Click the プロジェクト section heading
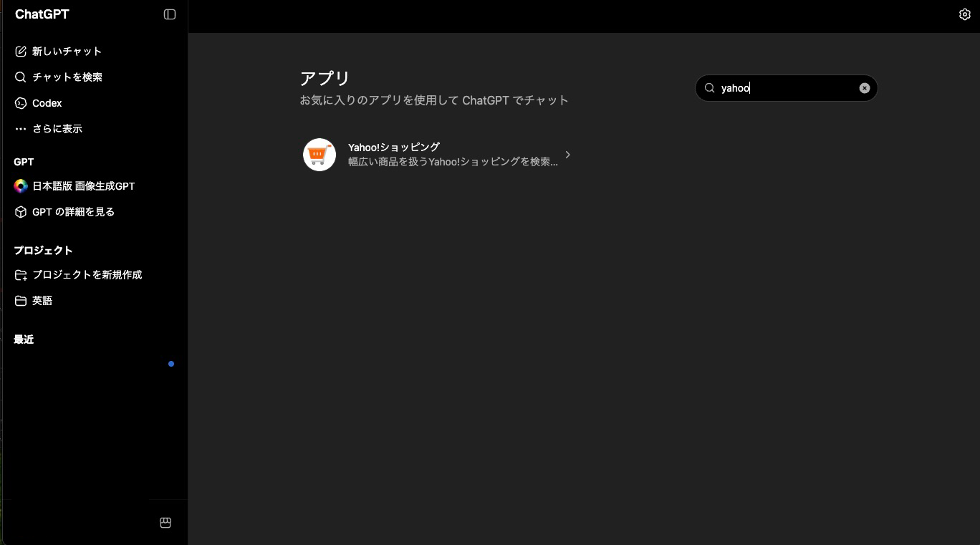Screen dimensions: 980x545 (43, 251)
